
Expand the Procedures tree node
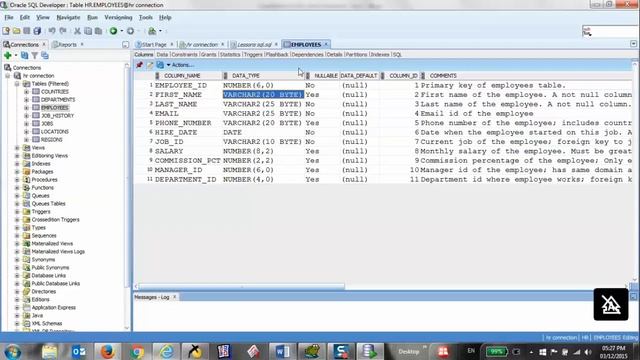tap(17, 180)
